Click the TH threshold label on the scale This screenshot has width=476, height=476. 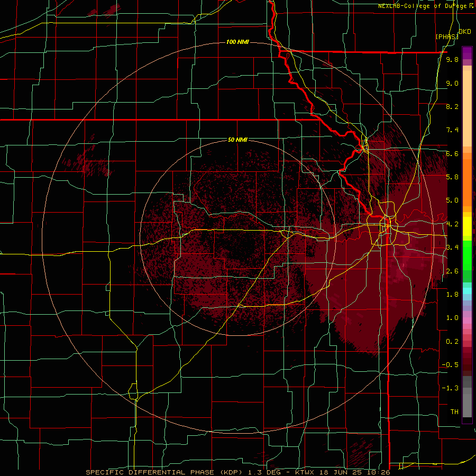(x=454, y=412)
